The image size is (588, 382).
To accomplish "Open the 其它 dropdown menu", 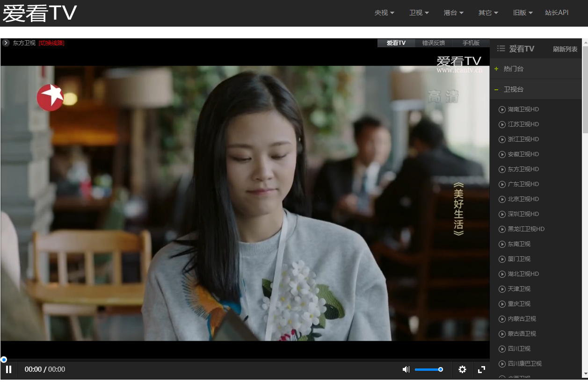I will click(488, 13).
